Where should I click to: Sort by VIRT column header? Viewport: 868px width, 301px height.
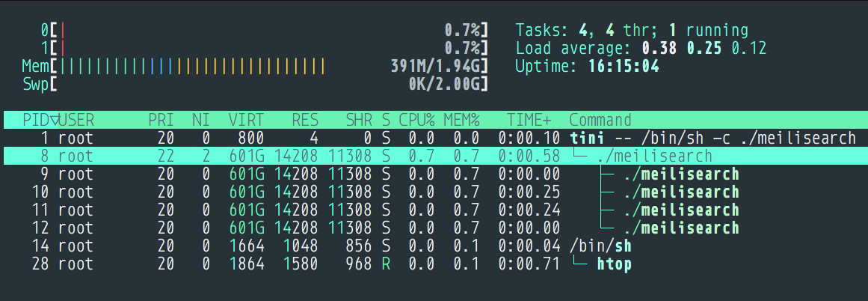pyautogui.click(x=246, y=120)
